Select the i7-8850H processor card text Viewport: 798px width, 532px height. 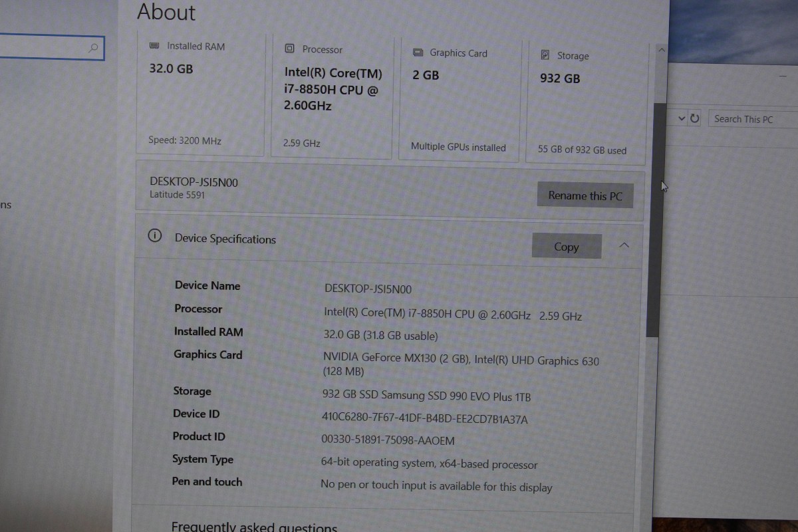point(333,89)
